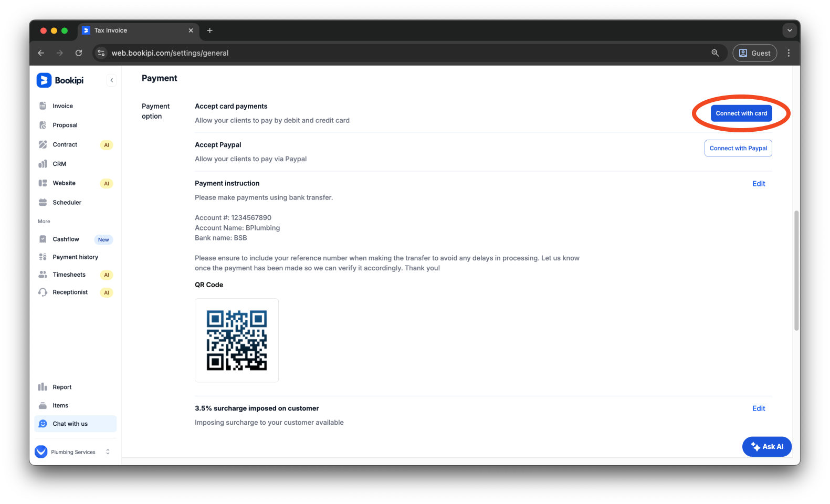Open the tab search dropdown arrow
The height and width of the screenshot is (504, 830).
(790, 30)
